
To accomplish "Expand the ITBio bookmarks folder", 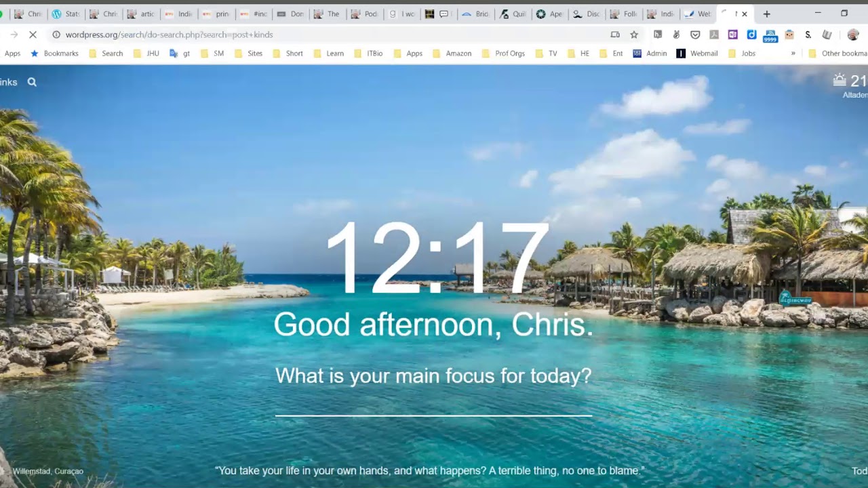I will click(x=368, y=54).
